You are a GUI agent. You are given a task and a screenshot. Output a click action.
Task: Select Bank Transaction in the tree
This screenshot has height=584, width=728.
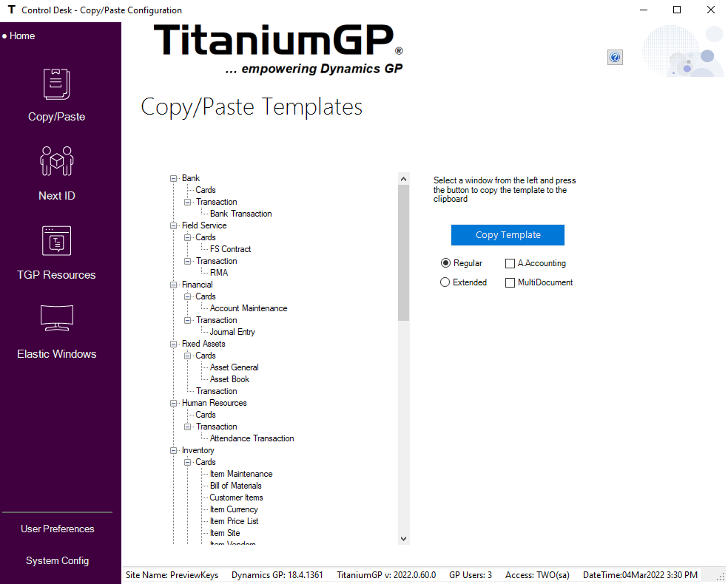click(241, 214)
